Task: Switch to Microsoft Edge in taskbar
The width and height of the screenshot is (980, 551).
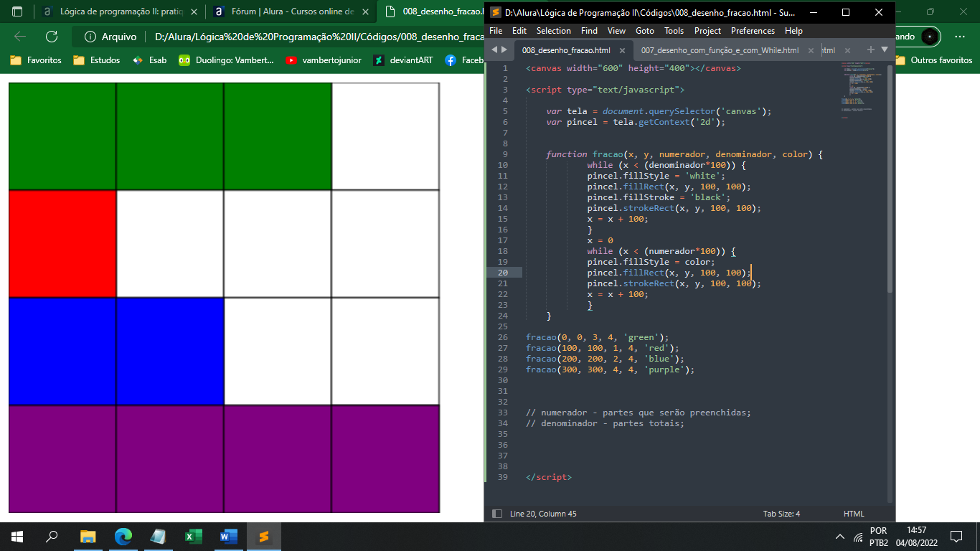Action: pyautogui.click(x=123, y=536)
